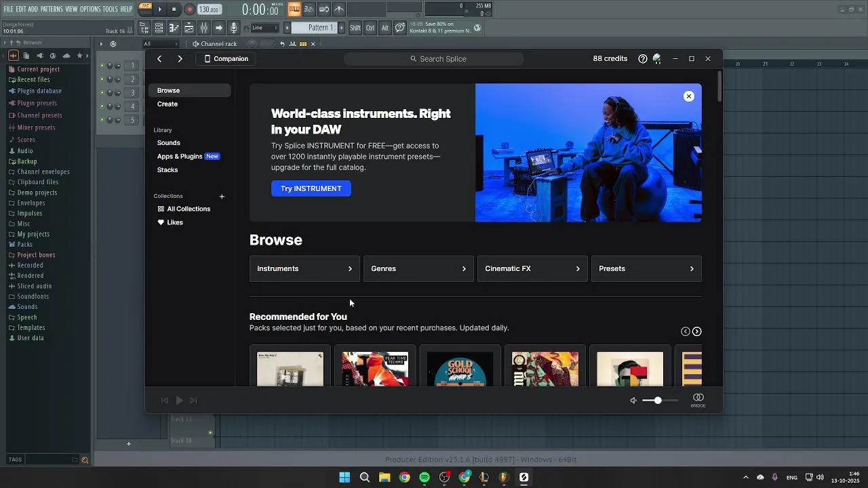Toggle Pat/Song mode switch
This screenshot has height=488, width=868.
pyautogui.click(x=145, y=9)
